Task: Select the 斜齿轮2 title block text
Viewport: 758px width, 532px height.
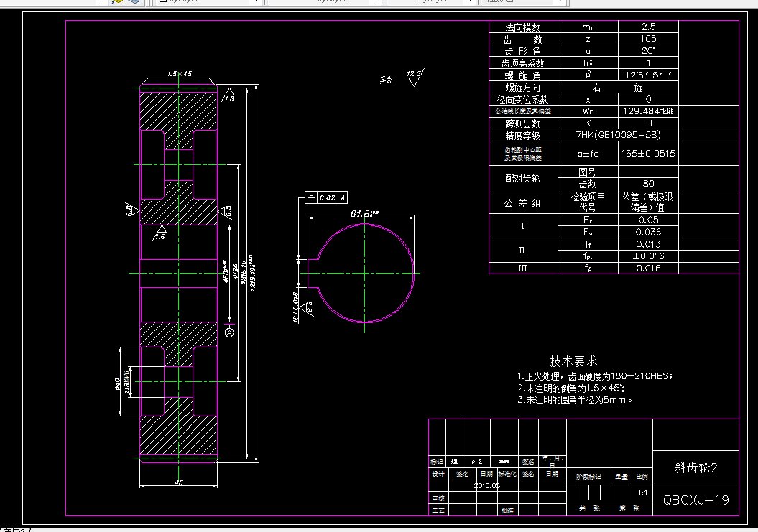Action: pyautogui.click(x=696, y=467)
